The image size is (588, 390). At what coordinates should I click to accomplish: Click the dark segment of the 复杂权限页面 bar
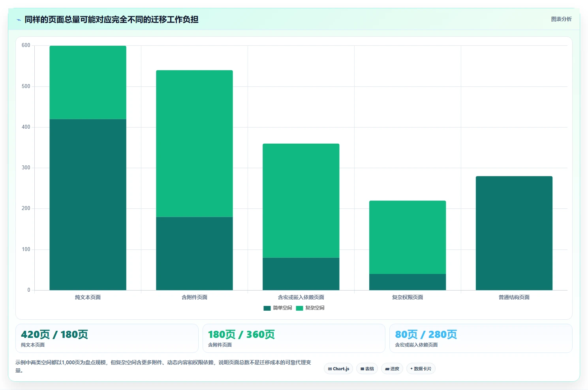(x=408, y=282)
